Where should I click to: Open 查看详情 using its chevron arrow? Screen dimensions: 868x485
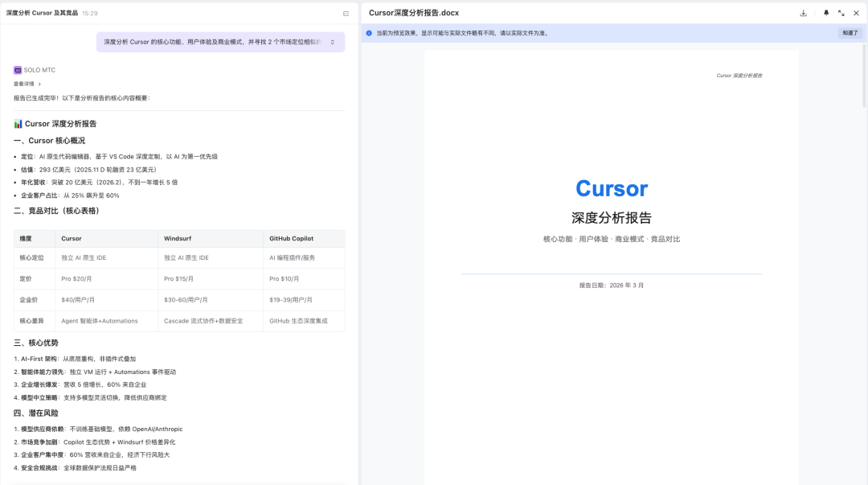[38, 84]
